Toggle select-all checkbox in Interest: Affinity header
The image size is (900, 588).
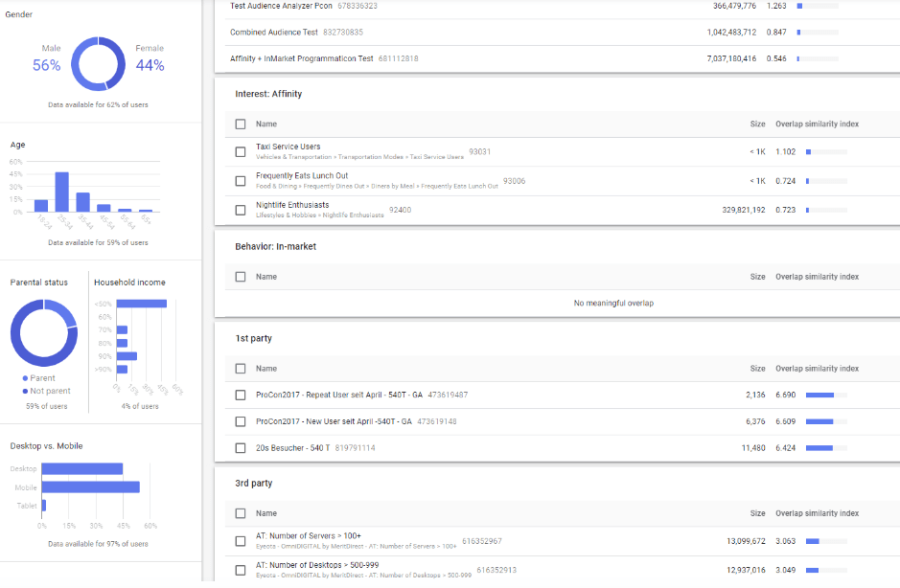click(x=241, y=124)
